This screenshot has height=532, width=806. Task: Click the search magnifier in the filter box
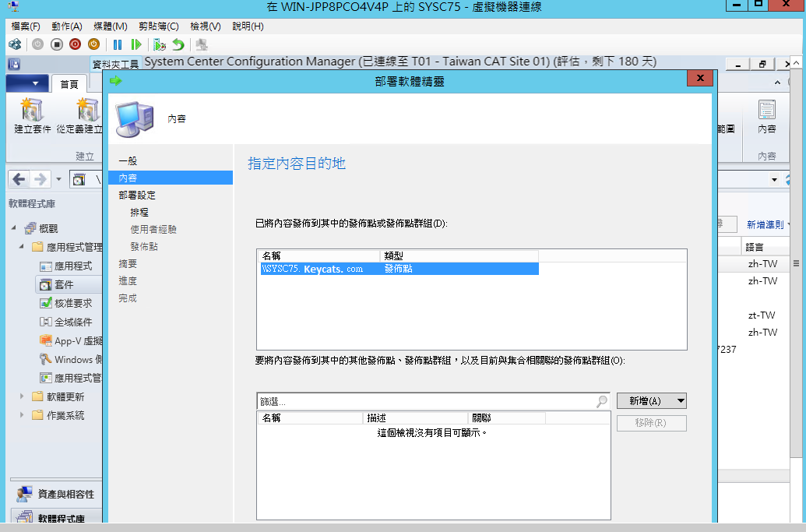click(601, 401)
